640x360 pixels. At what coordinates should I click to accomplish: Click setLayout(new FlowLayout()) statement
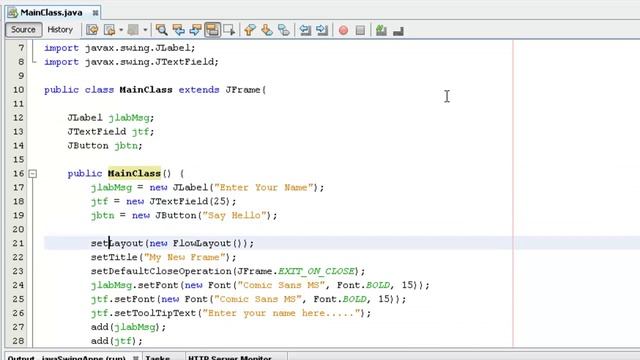[x=172, y=243]
